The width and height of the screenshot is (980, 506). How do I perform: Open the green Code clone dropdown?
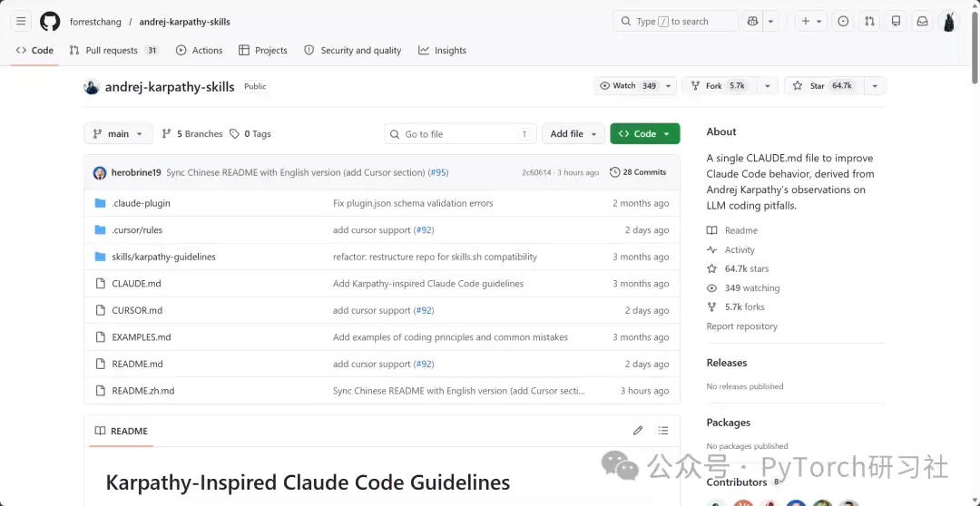(645, 133)
